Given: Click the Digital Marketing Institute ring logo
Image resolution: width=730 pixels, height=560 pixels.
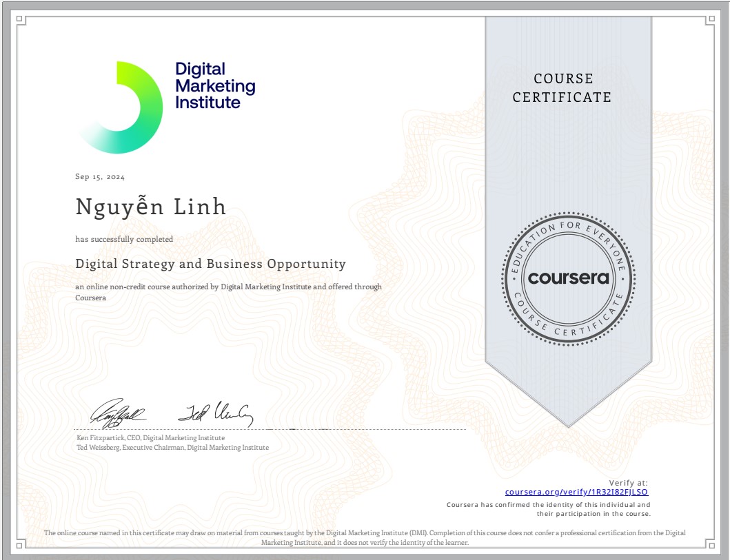Looking at the screenshot, I should 120,107.
